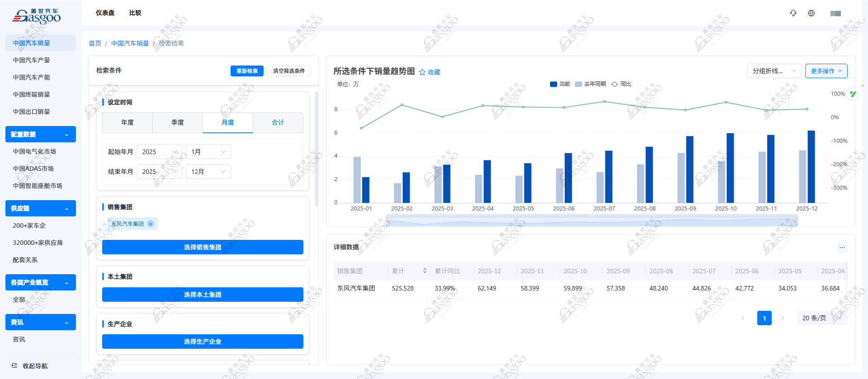Click the 选择销售集团 button
Image resolution: width=868 pixels, height=379 pixels.
(203, 247)
